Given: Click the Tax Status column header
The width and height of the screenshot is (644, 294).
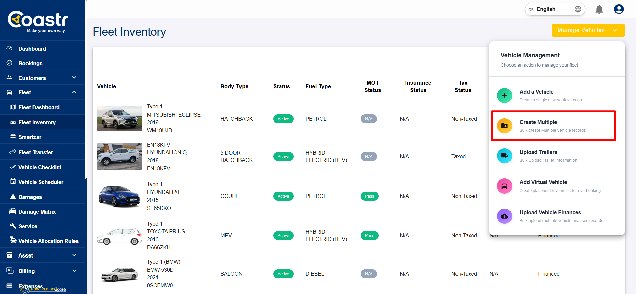Looking at the screenshot, I should (x=463, y=86).
